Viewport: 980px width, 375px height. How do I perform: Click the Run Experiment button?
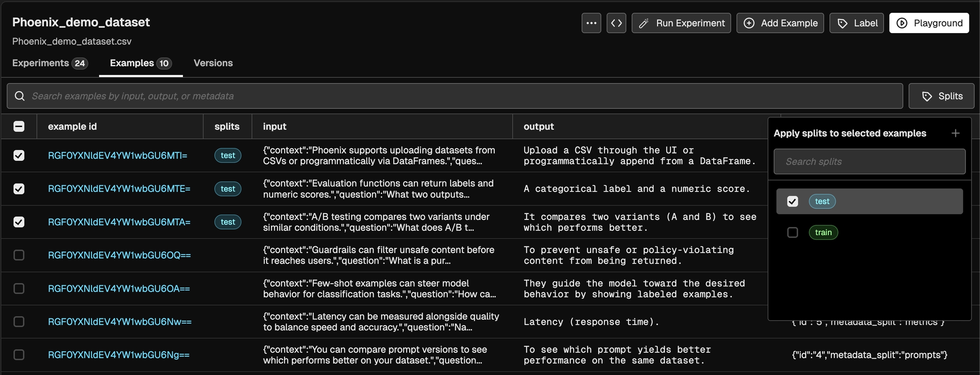[x=681, y=23]
